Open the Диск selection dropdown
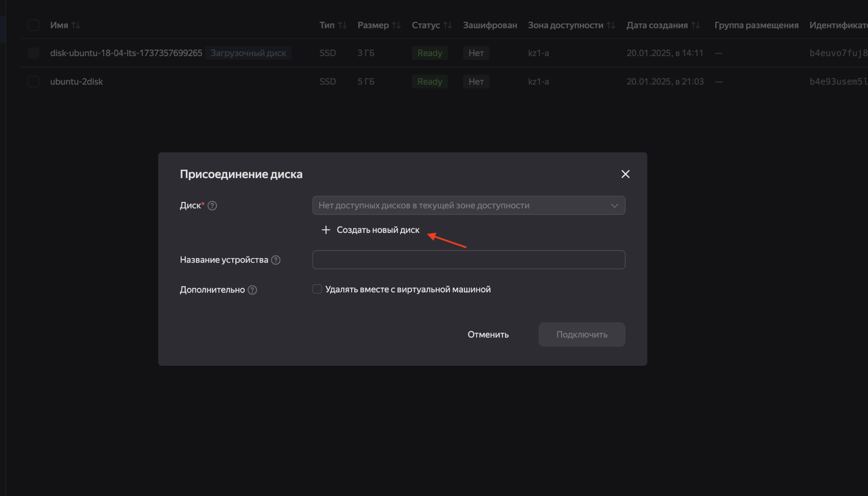 (460, 206)
